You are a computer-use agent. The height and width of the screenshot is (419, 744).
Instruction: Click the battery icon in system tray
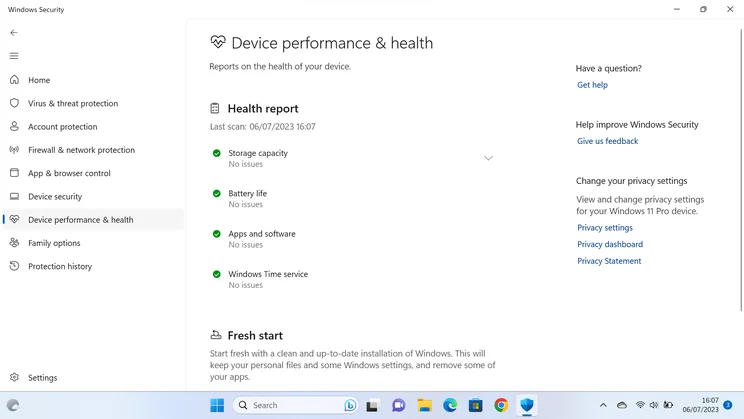pos(668,405)
